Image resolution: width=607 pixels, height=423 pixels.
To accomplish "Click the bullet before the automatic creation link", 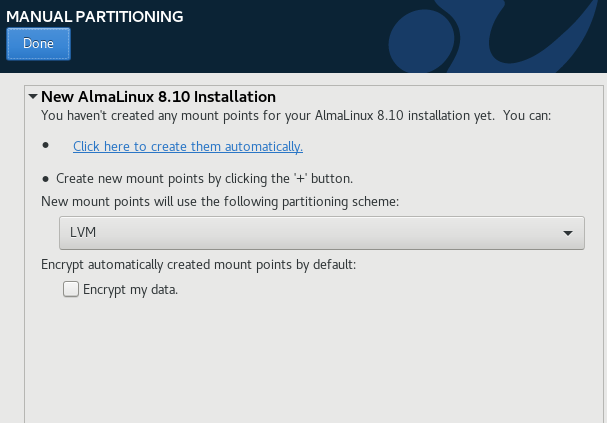I will pos(45,146).
